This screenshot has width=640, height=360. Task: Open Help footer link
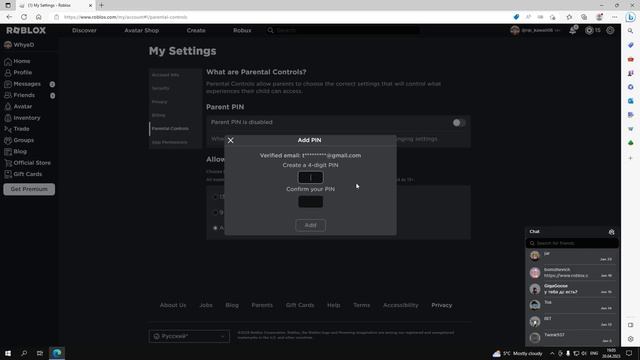[333, 305]
